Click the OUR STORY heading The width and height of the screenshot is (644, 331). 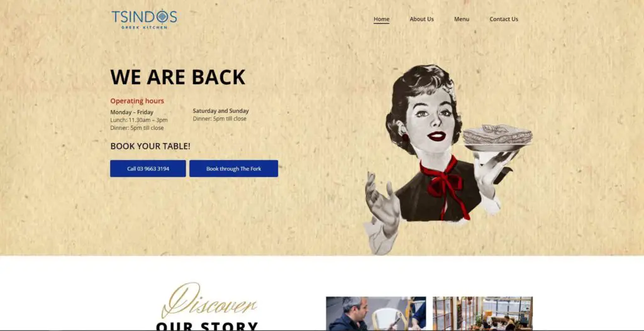(207, 327)
